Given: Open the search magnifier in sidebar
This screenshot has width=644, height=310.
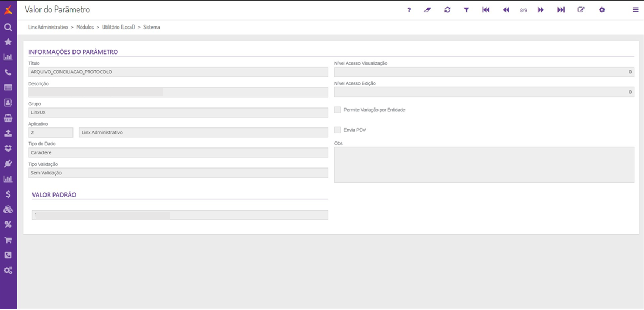Looking at the screenshot, I should (x=8, y=28).
